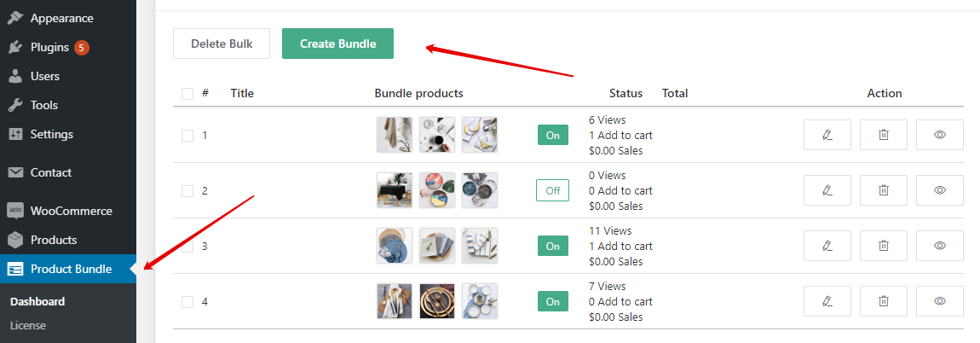Open the Plugins menu icon in sidebar
This screenshot has height=343, width=980.
pyautogui.click(x=15, y=47)
